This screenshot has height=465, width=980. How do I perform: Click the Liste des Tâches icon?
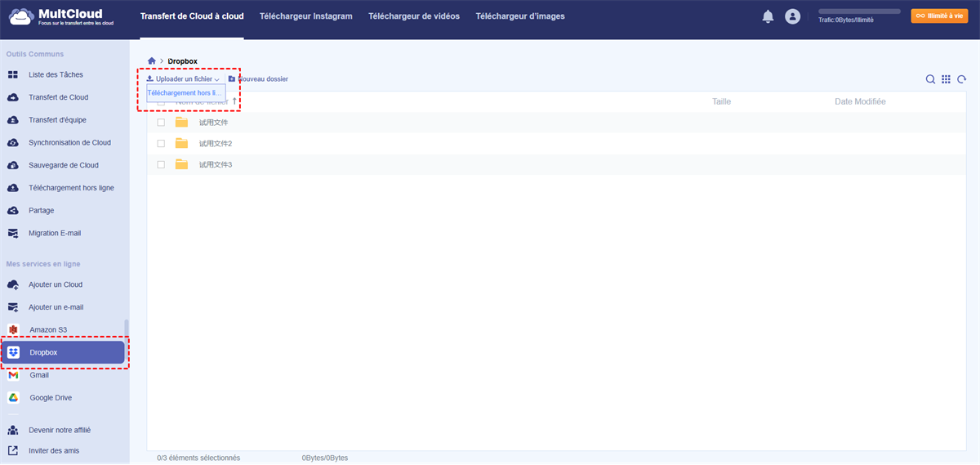coord(13,75)
